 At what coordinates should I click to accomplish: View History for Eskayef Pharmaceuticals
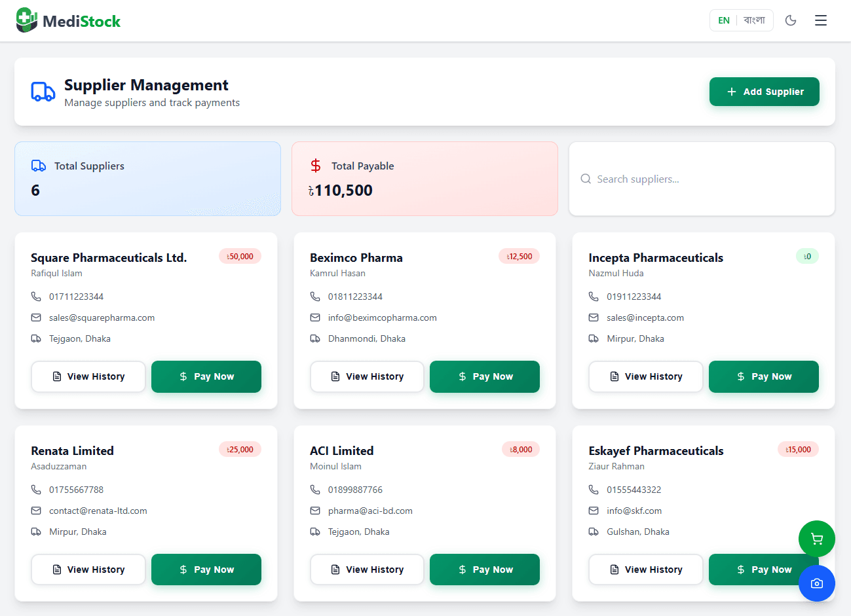tap(645, 570)
